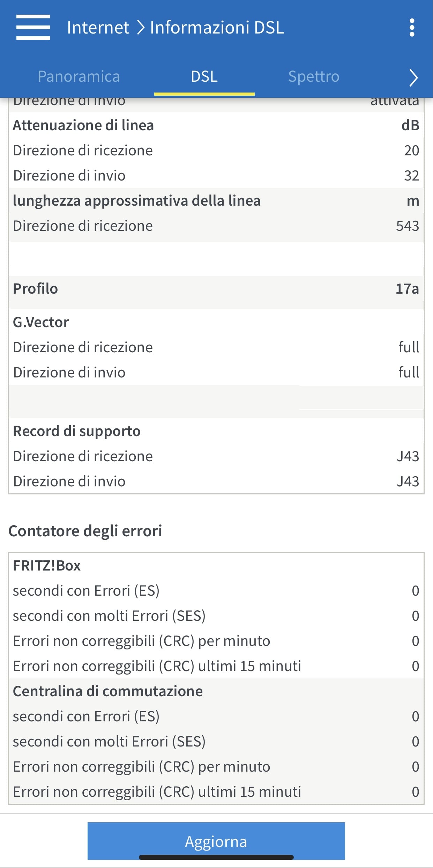The height and width of the screenshot is (868, 433).
Task: Click the Record di supporto label
Action: 77,431
